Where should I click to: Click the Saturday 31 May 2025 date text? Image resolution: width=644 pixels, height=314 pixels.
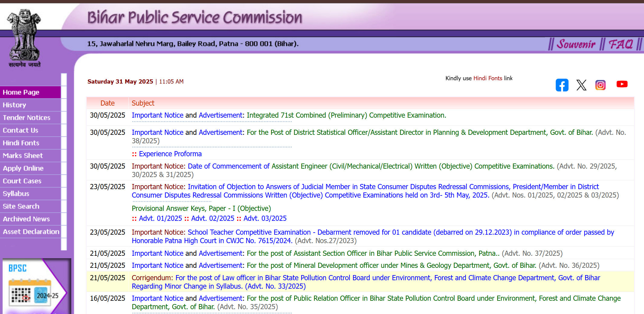coord(120,81)
